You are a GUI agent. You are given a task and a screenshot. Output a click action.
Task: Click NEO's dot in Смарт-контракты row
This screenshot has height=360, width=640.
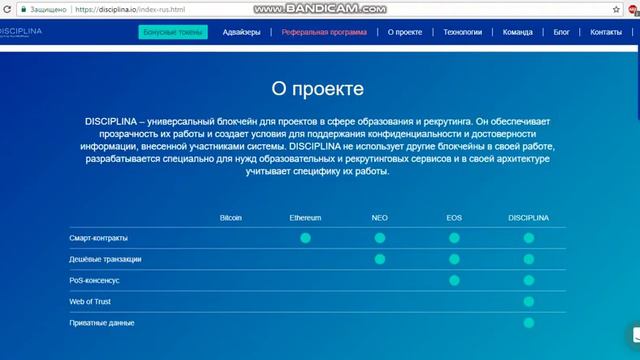pyautogui.click(x=380, y=238)
